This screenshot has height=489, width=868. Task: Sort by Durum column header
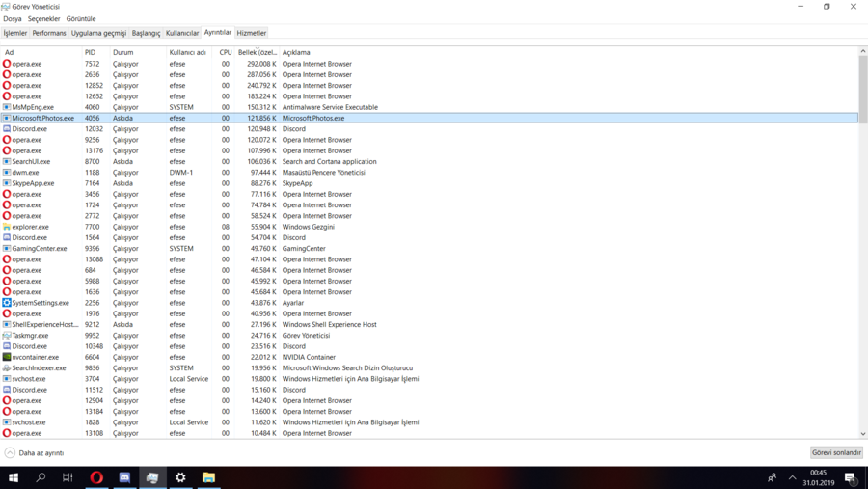point(138,53)
